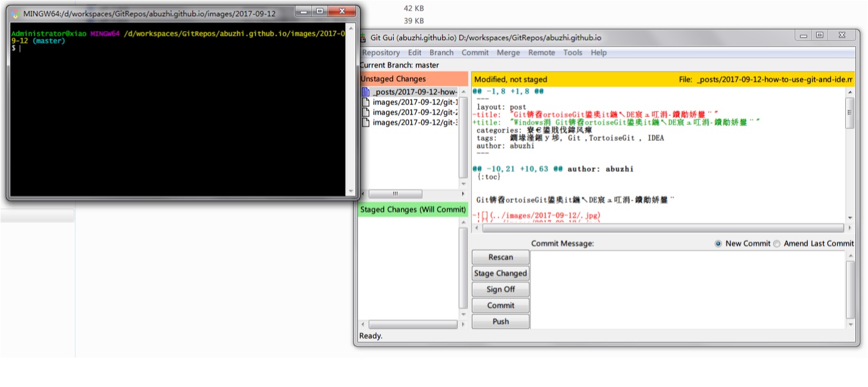Open the Remote menu
The image size is (868, 387).
point(542,53)
